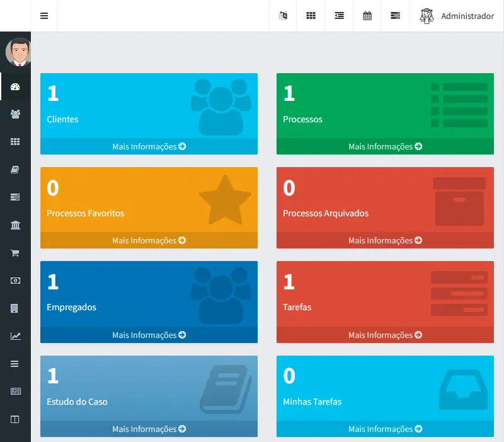This screenshot has width=504, height=442.
Task: Click Mais Informações under Processos Arquivados
Action: pos(385,240)
